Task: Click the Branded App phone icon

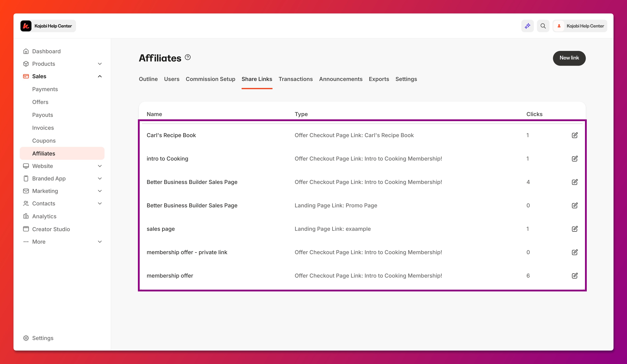Action: tap(26, 178)
